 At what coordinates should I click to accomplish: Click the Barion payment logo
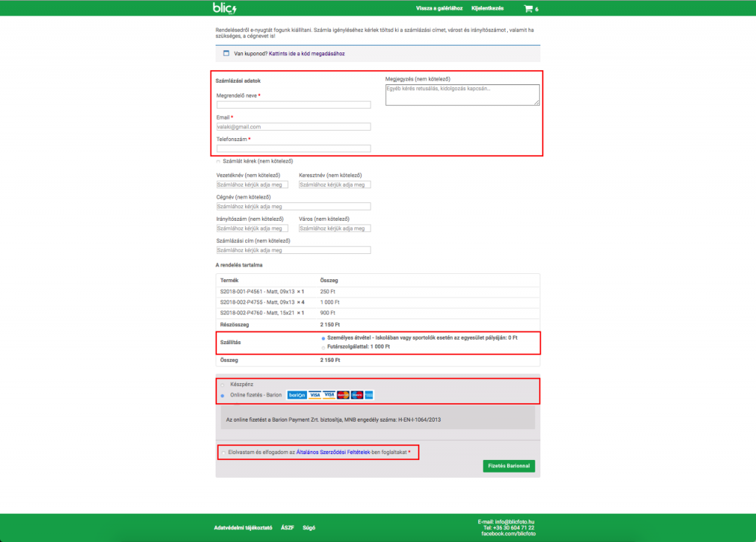pos(296,394)
